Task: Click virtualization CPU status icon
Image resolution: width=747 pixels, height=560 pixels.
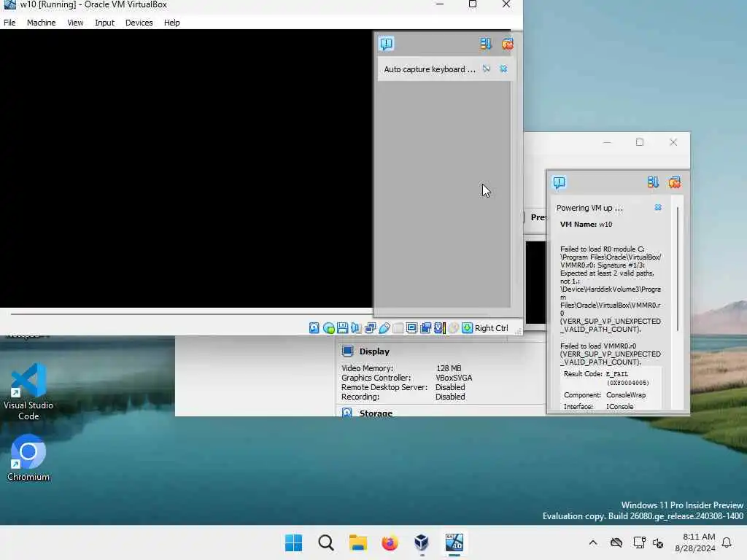Action: (x=440, y=328)
